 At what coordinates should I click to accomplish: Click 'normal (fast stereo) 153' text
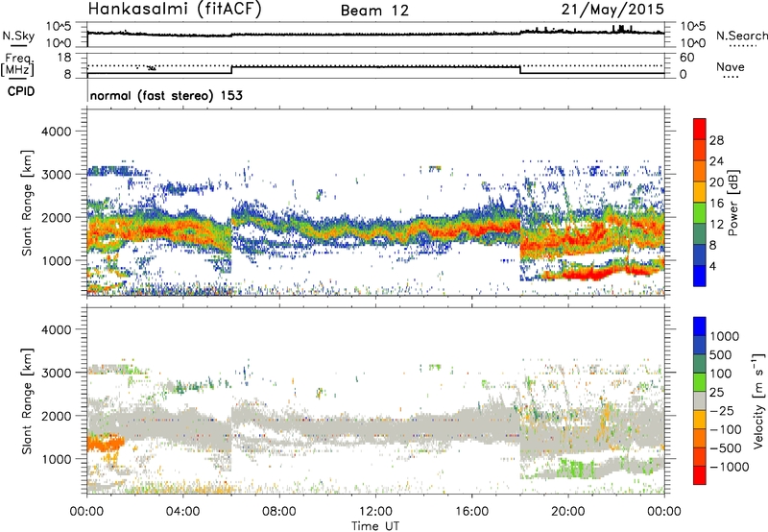pos(166,95)
